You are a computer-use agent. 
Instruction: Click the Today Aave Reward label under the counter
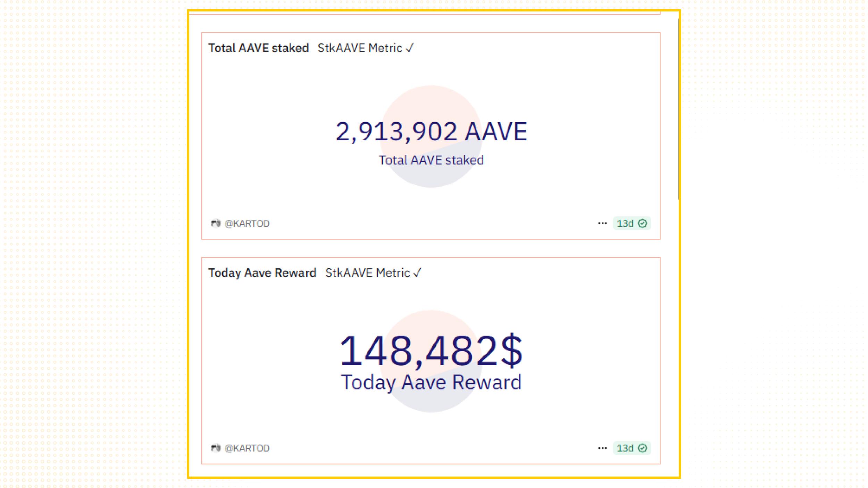[x=431, y=382]
